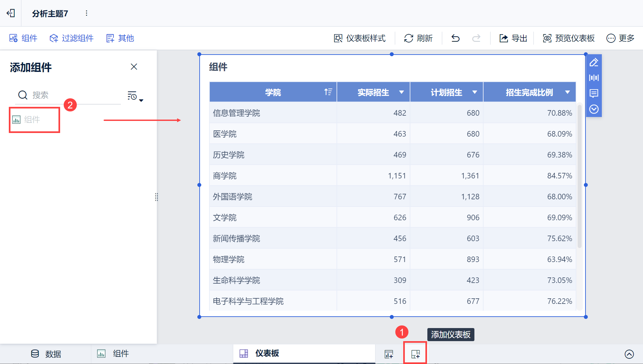Click the exit icon at top-left
The image size is (643, 364).
click(x=11, y=13)
